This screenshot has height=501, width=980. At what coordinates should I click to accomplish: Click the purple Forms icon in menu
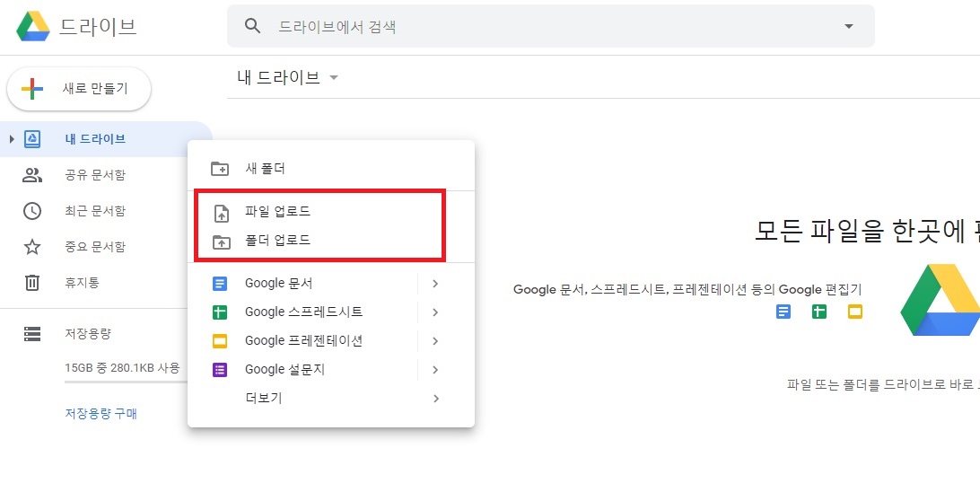tap(220, 370)
